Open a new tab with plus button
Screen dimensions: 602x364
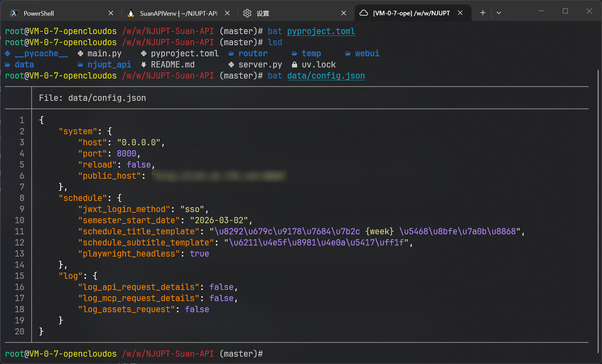coord(483,13)
